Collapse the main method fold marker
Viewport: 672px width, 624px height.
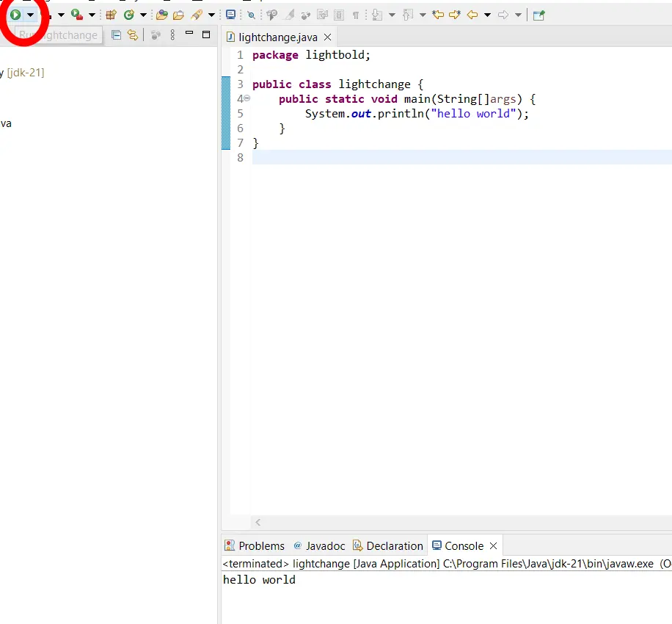(x=246, y=98)
